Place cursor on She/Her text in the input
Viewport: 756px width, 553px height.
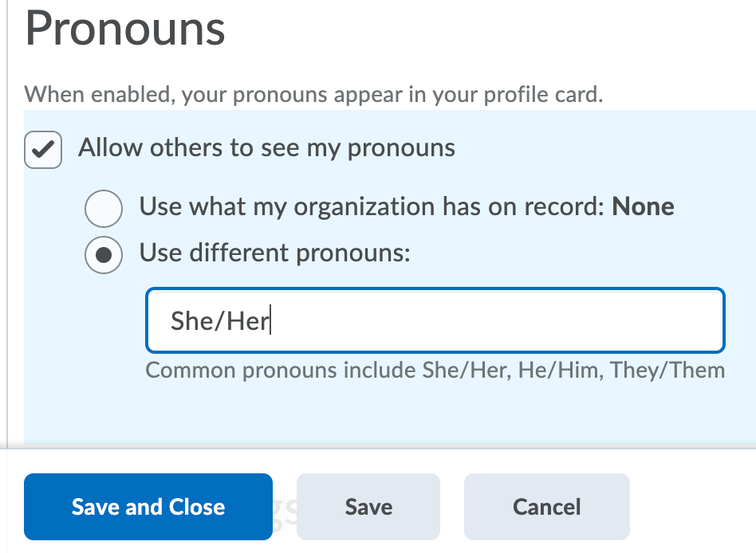coord(220,321)
